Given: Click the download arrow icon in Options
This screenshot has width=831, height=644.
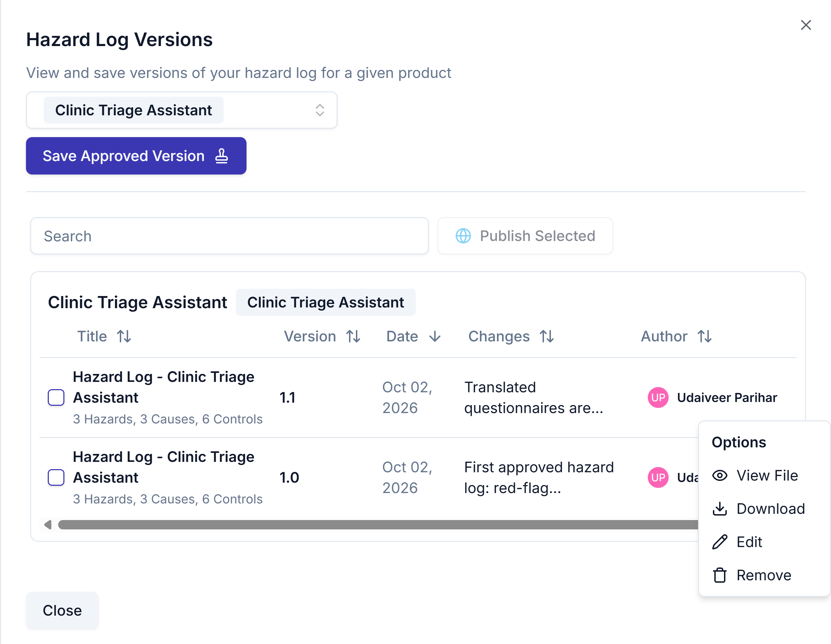Looking at the screenshot, I should [x=720, y=509].
